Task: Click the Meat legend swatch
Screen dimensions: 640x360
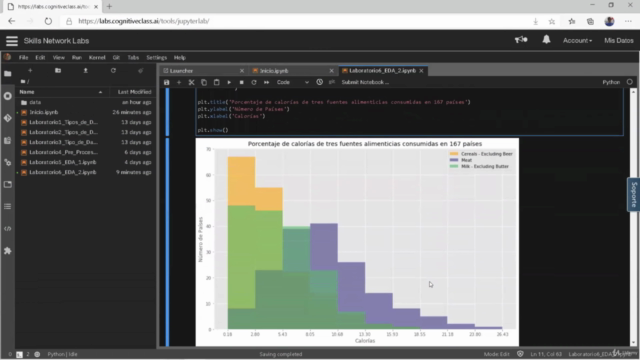Action: click(454, 160)
